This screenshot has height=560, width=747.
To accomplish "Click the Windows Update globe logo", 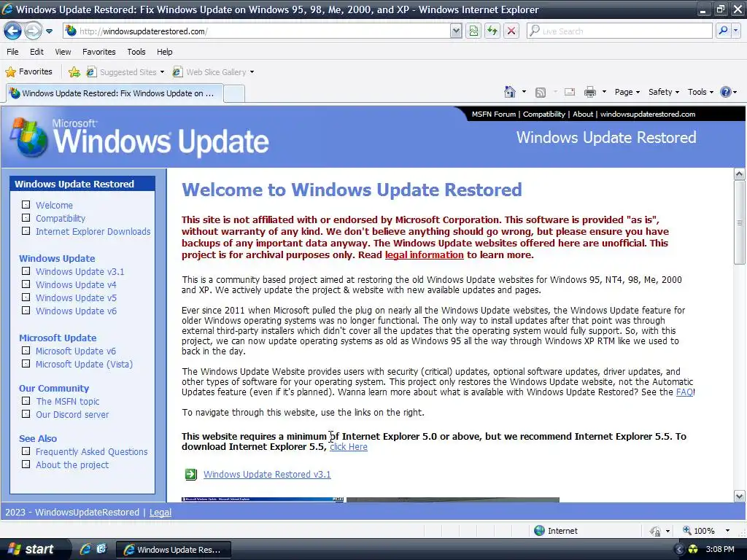I will (29, 138).
